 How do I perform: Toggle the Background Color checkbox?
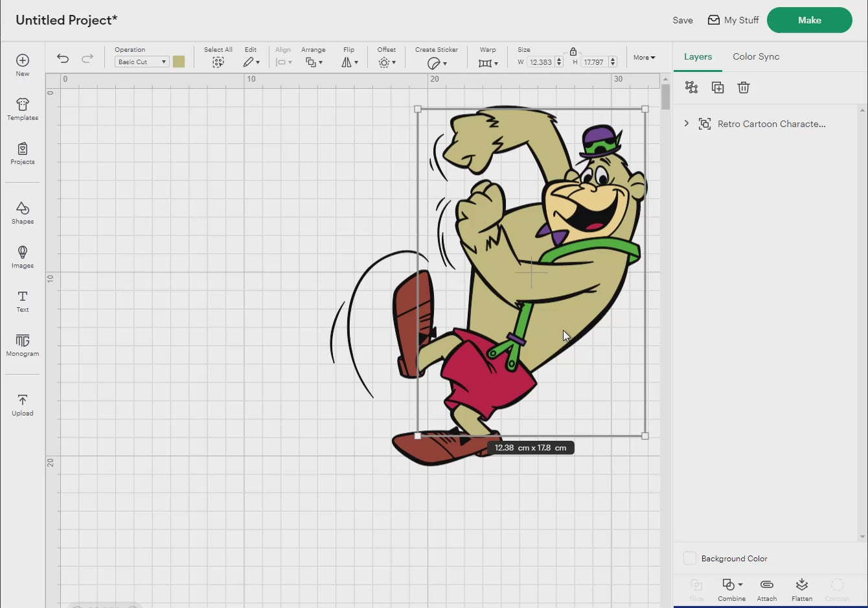pyautogui.click(x=690, y=558)
